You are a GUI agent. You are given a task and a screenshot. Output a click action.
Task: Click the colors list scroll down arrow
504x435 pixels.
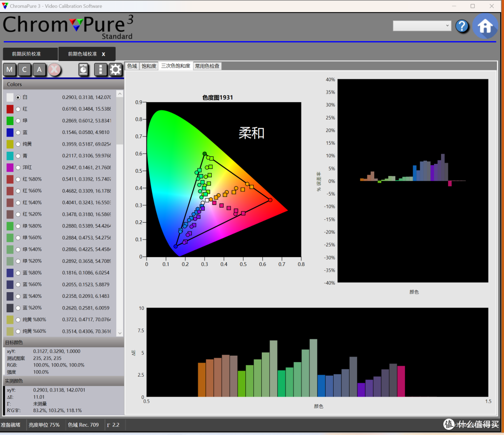pos(119,333)
